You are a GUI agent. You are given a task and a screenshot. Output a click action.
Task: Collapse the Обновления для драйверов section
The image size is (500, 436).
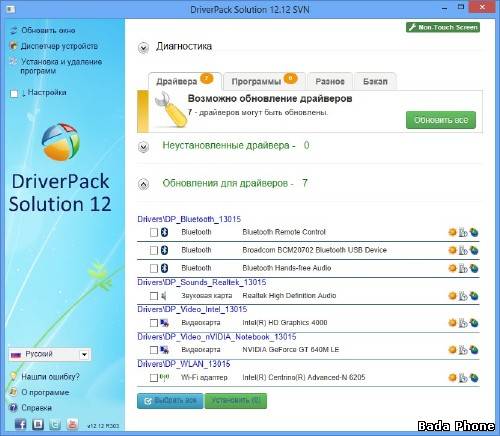pos(143,184)
